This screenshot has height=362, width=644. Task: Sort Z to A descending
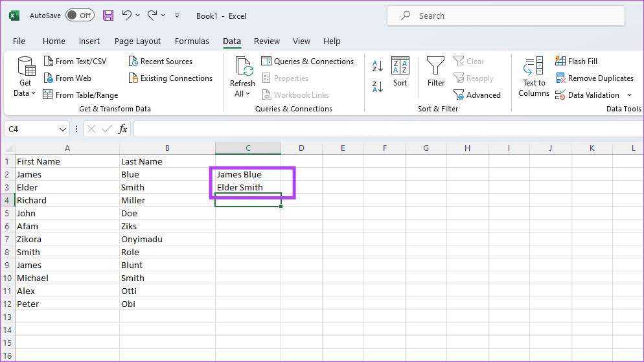(x=378, y=87)
